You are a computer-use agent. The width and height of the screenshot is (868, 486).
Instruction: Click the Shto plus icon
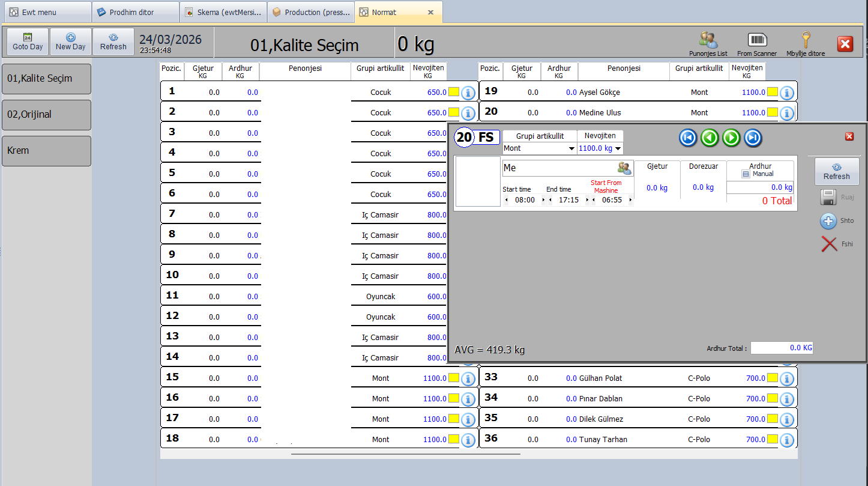(x=828, y=221)
